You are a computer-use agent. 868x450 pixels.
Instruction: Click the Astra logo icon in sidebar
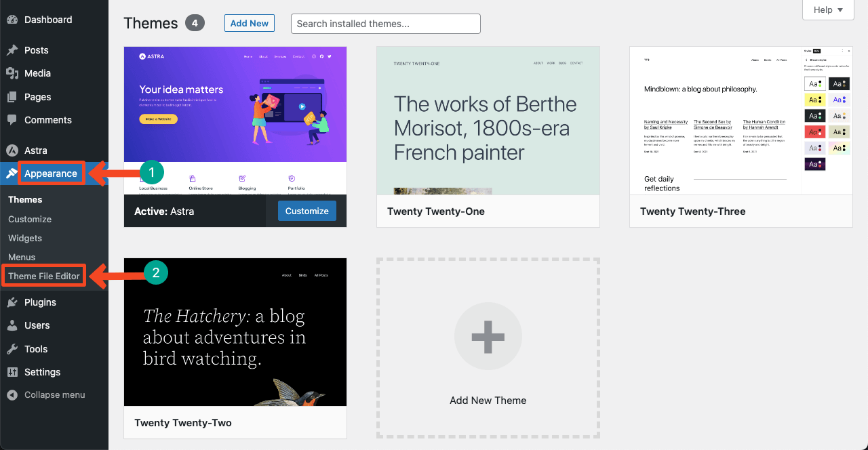tap(12, 150)
